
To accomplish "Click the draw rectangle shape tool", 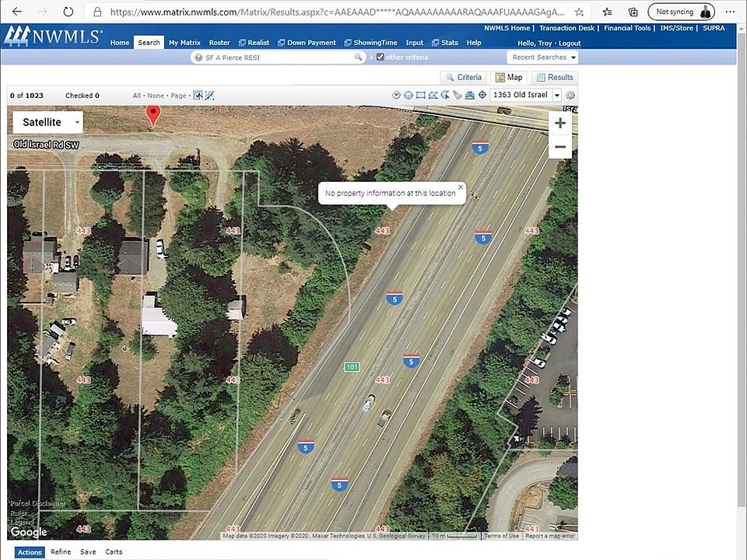I will 421,96.
